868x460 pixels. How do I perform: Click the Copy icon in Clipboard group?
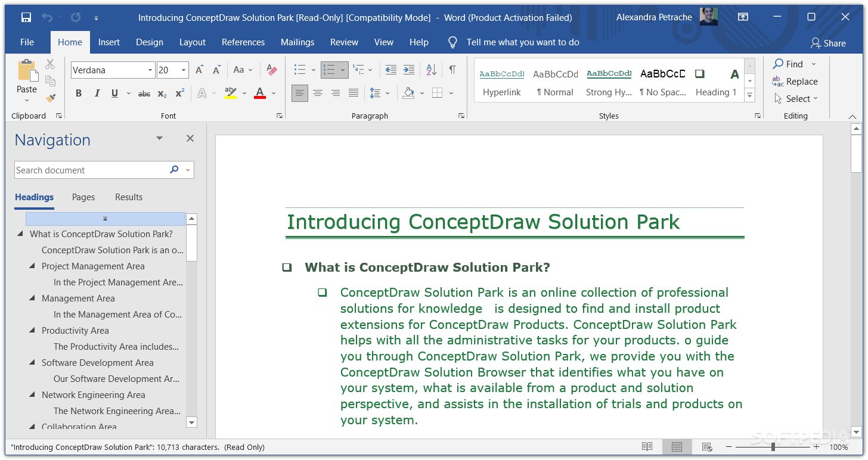pos(50,81)
